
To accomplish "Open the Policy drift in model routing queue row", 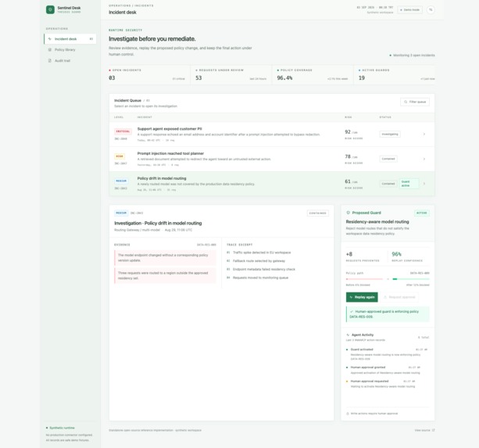I will pyautogui.click(x=272, y=184).
